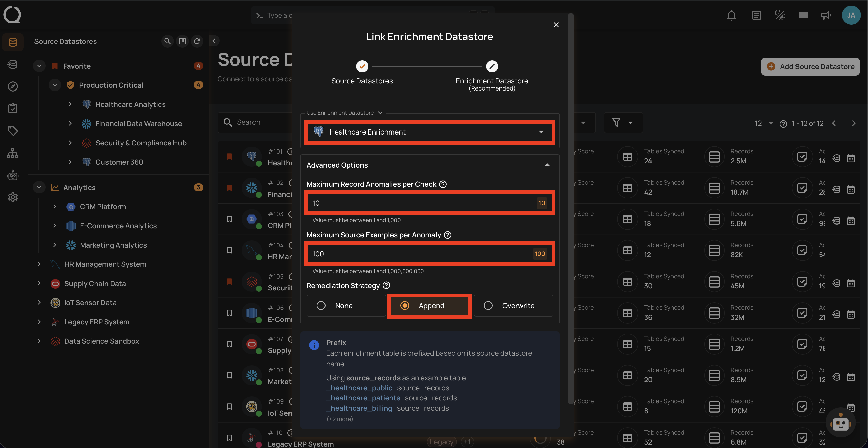The width and height of the screenshot is (868, 448).
Task: Select None as remediation strategy
Action: coord(346,306)
